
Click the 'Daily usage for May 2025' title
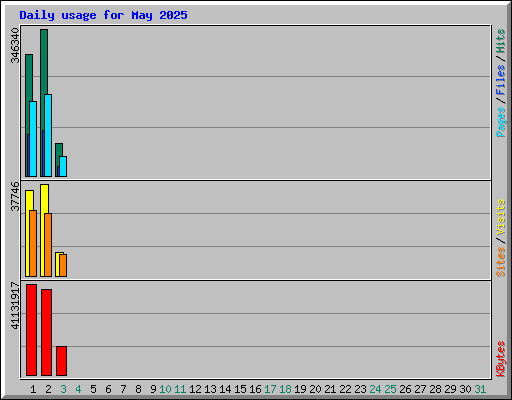coord(103,15)
